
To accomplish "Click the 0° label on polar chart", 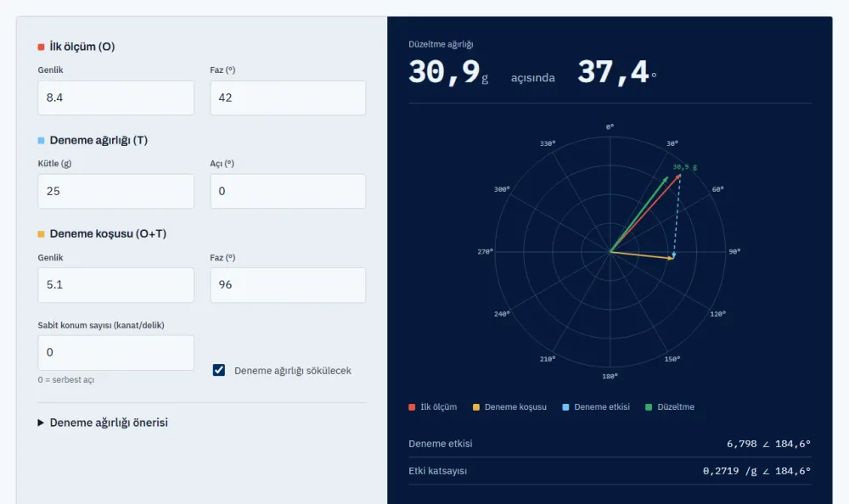I will [610, 126].
